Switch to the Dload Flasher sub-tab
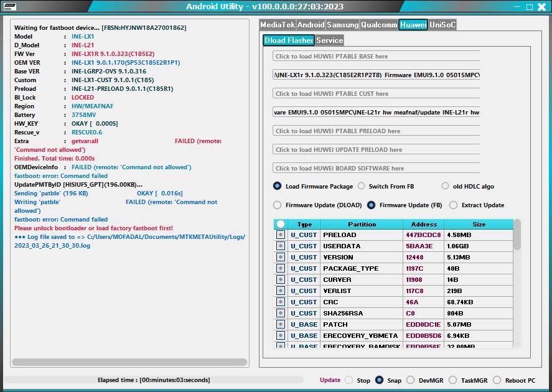The width and height of the screenshot is (552, 392). (289, 40)
